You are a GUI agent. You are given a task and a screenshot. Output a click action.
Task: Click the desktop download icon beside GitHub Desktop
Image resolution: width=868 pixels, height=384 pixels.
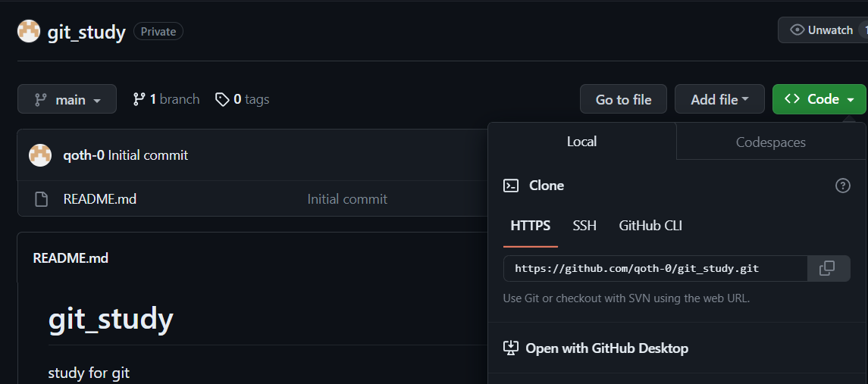tap(510, 348)
